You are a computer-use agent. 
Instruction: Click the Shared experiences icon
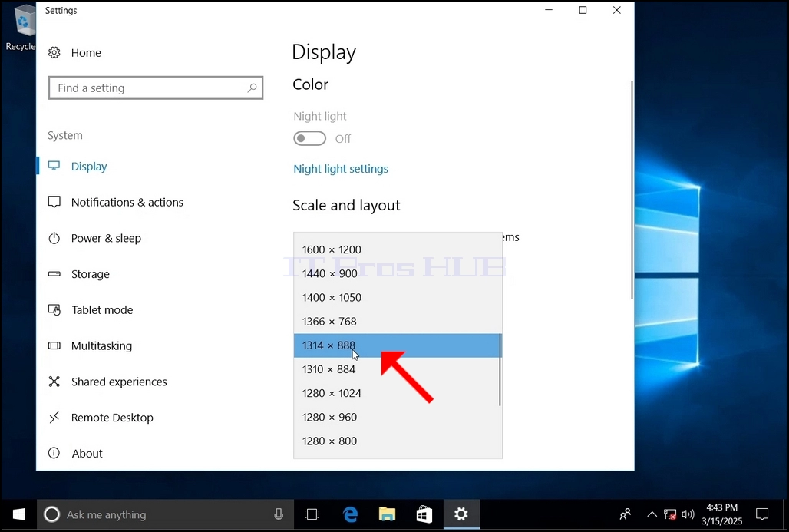click(54, 382)
